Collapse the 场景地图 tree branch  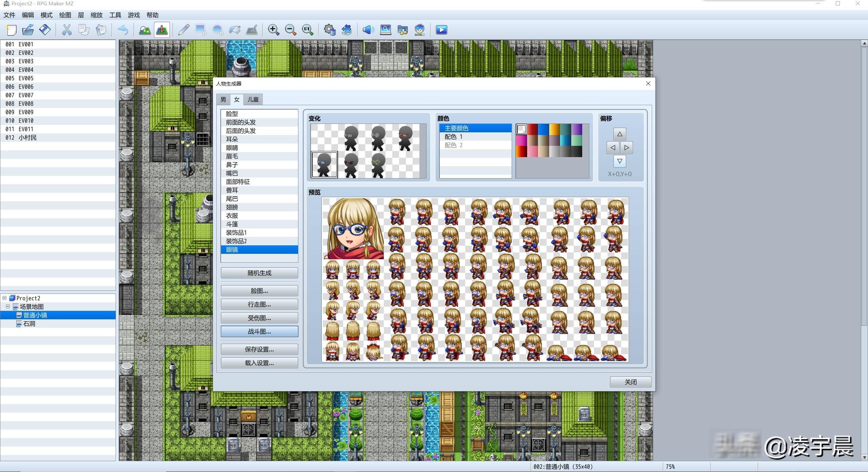(x=8, y=306)
